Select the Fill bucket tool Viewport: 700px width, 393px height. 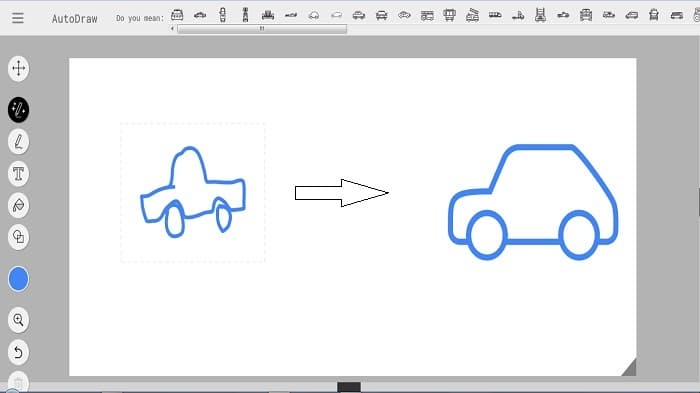[x=18, y=205]
